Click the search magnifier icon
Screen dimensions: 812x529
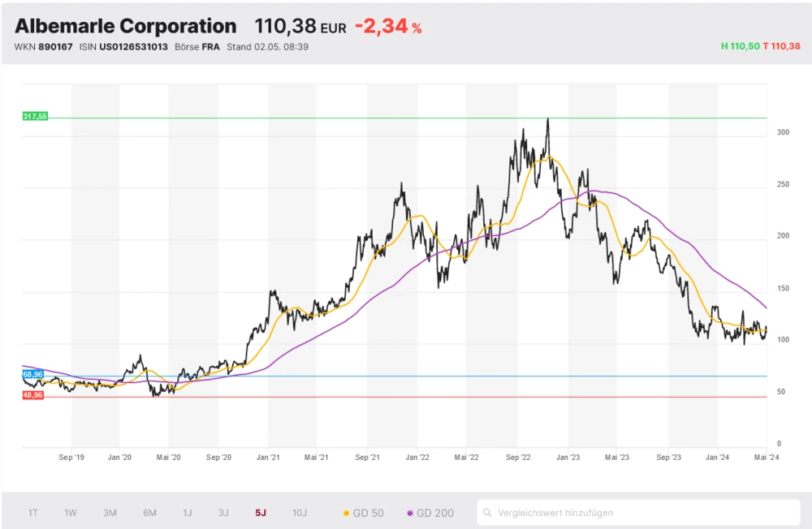point(487,513)
